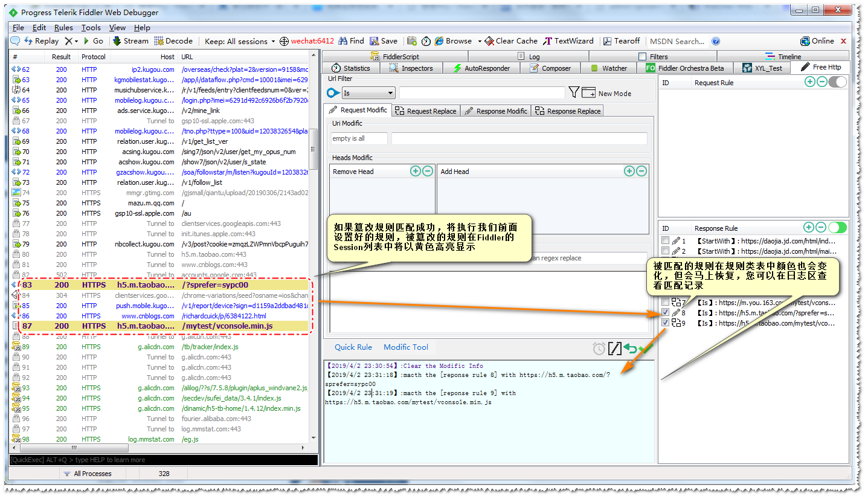Check the box for response rule 2
This screenshot has width=868, height=499.
click(x=665, y=251)
